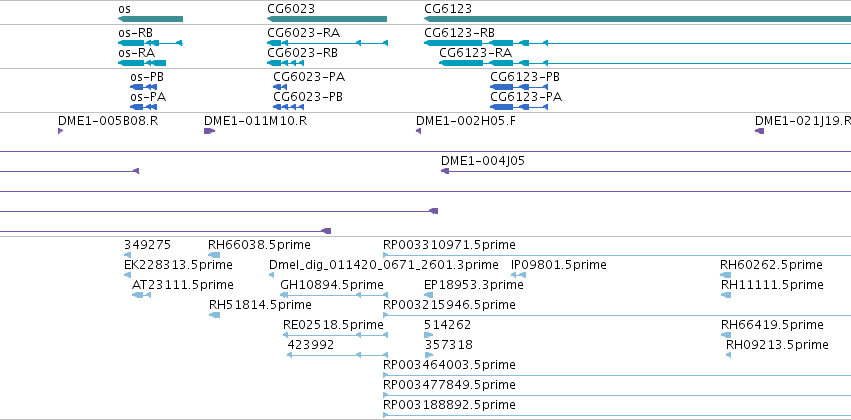851x420 pixels.
Task: Click the RH60262.5prime EST glyph
Action: (726, 275)
